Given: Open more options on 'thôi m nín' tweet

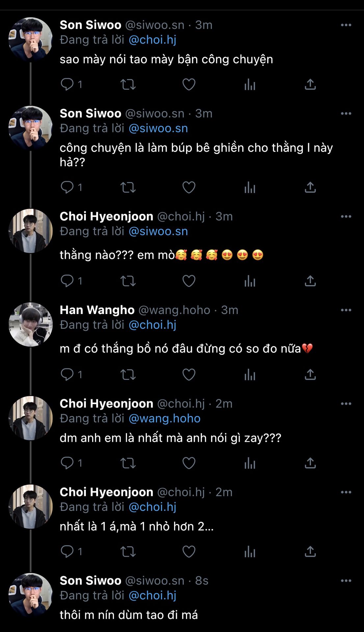Looking at the screenshot, I should click(346, 581).
